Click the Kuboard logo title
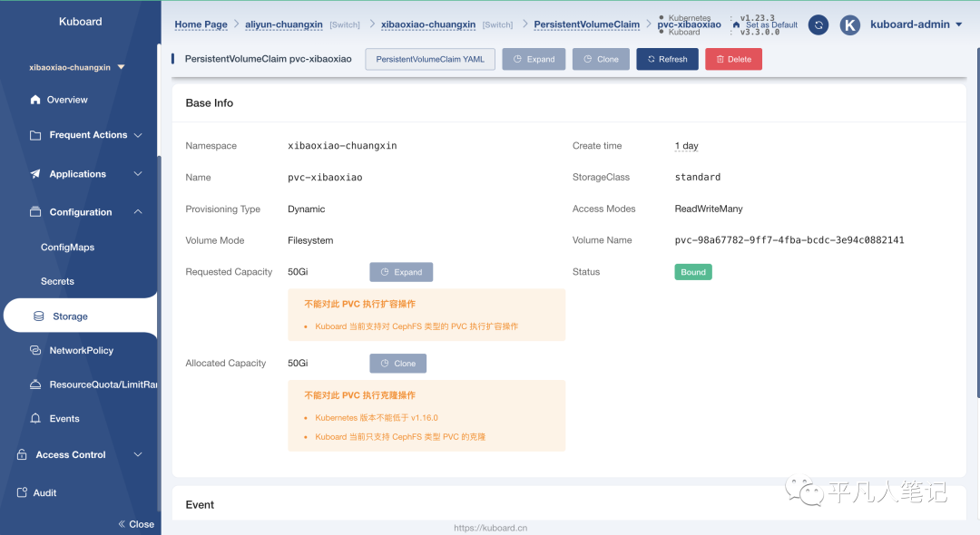The width and height of the screenshot is (980, 535). click(x=81, y=21)
